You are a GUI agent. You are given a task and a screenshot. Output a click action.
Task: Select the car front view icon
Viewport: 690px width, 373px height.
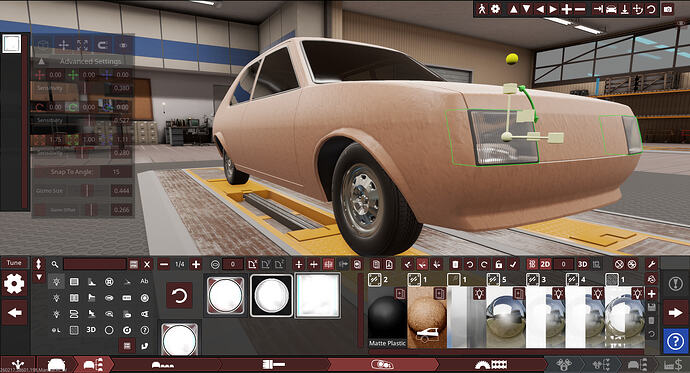611,9
